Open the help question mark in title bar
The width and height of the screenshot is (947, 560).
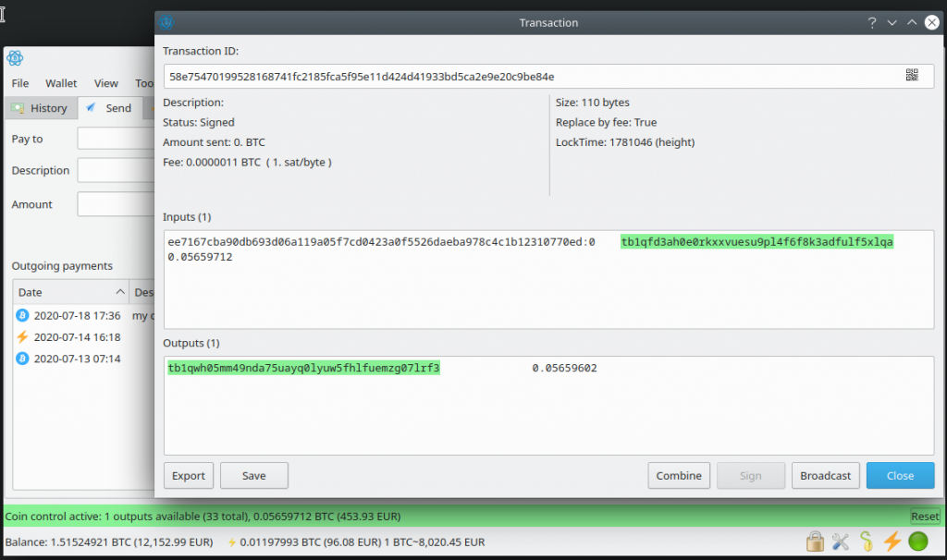click(x=871, y=23)
